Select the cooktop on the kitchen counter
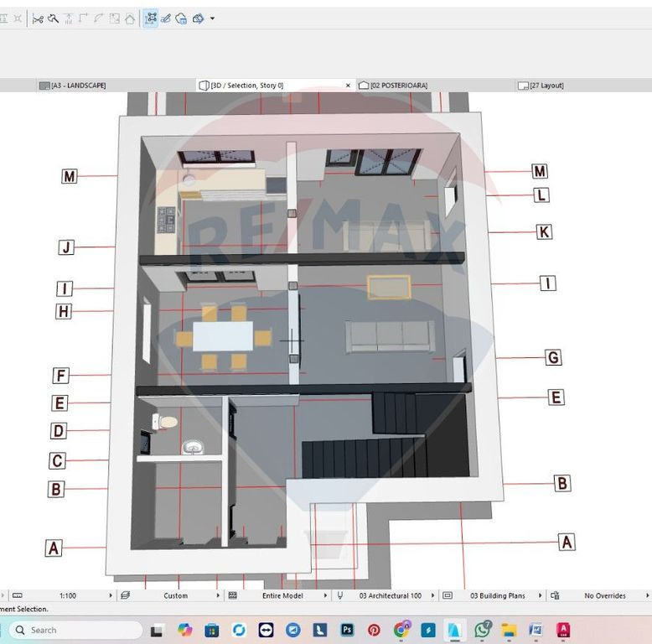Viewport: 652px width, 644px height. [166, 220]
